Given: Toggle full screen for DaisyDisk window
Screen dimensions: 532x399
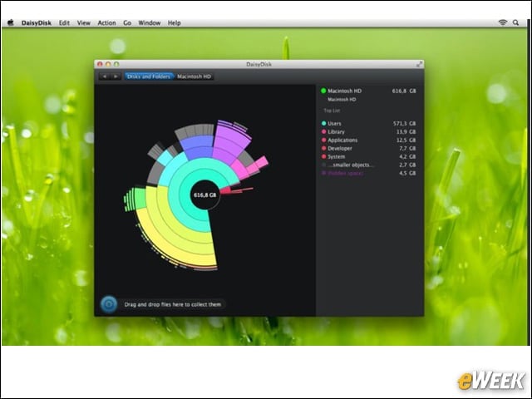Looking at the screenshot, I should pyautogui.click(x=419, y=64).
